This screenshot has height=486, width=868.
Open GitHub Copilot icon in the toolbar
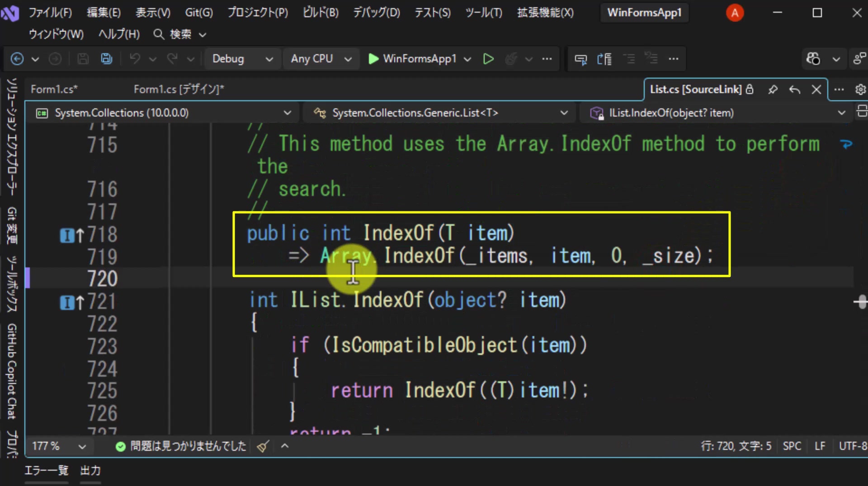pyautogui.click(x=813, y=59)
